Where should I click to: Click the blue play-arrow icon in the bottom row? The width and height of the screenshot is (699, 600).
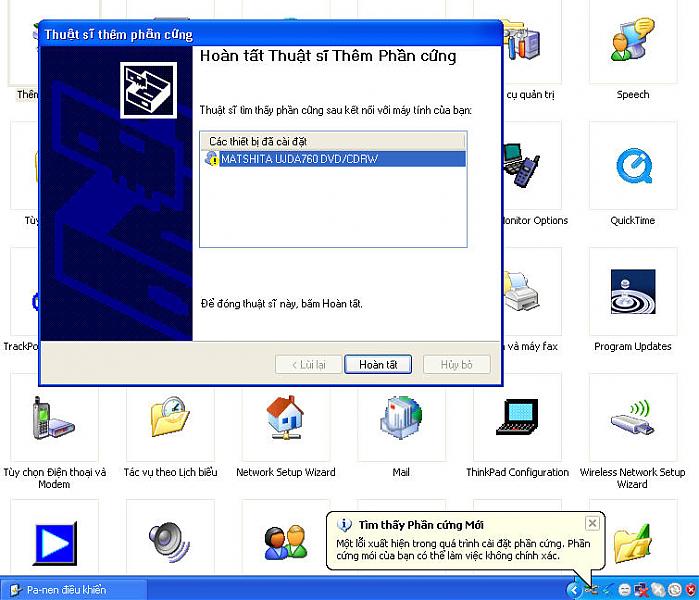click(54, 543)
